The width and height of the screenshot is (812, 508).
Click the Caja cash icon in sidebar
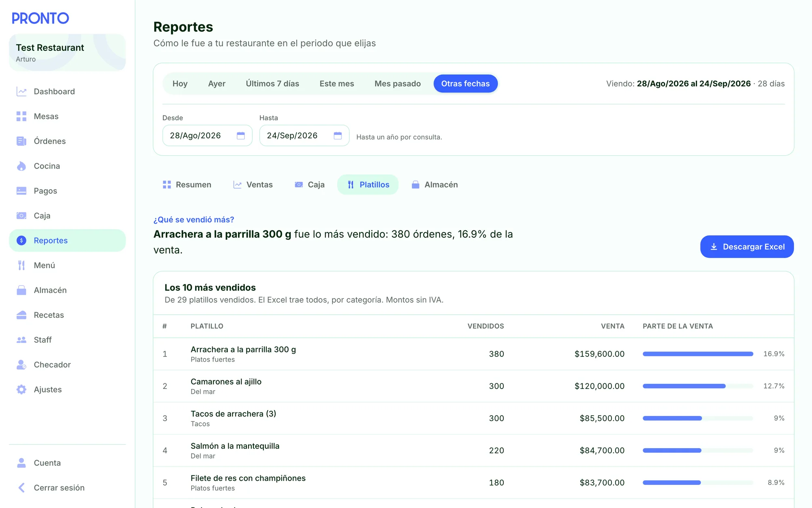(22, 215)
